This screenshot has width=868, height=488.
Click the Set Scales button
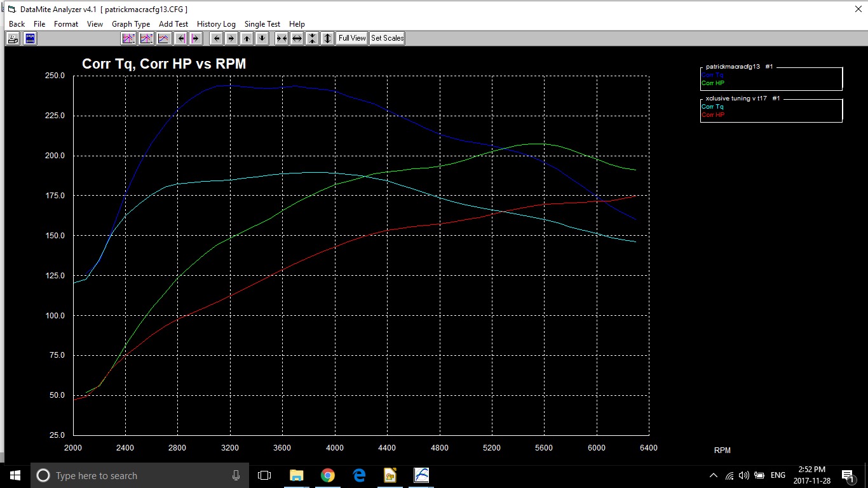coord(387,38)
